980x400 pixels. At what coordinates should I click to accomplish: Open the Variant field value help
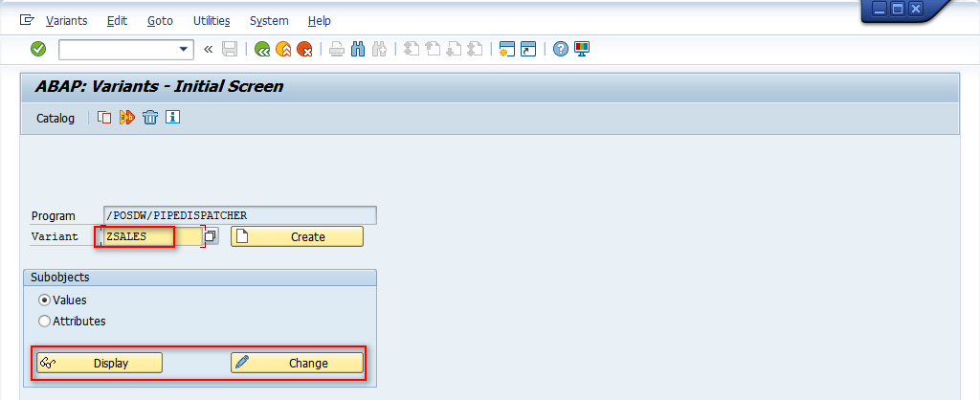[x=211, y=236]
